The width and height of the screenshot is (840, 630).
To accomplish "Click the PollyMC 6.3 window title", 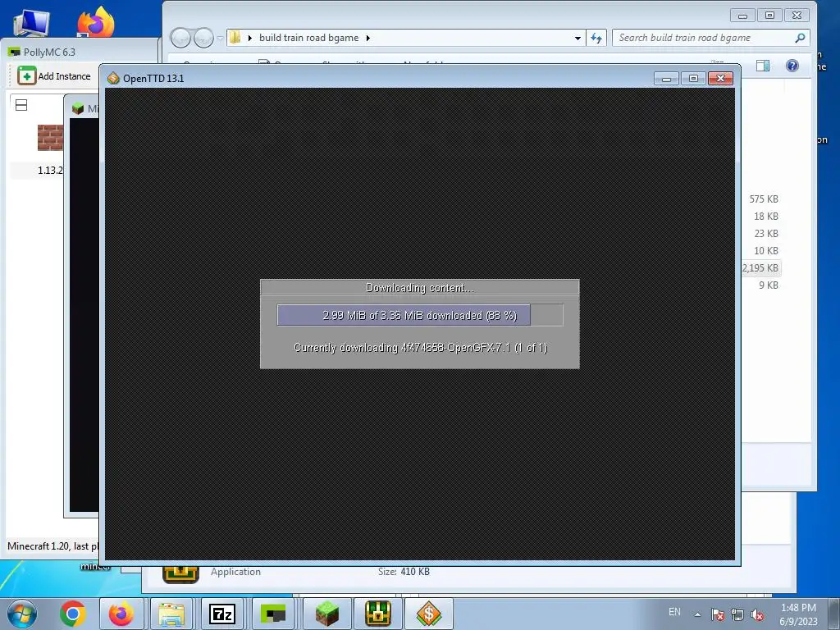I will coord(49,52).
